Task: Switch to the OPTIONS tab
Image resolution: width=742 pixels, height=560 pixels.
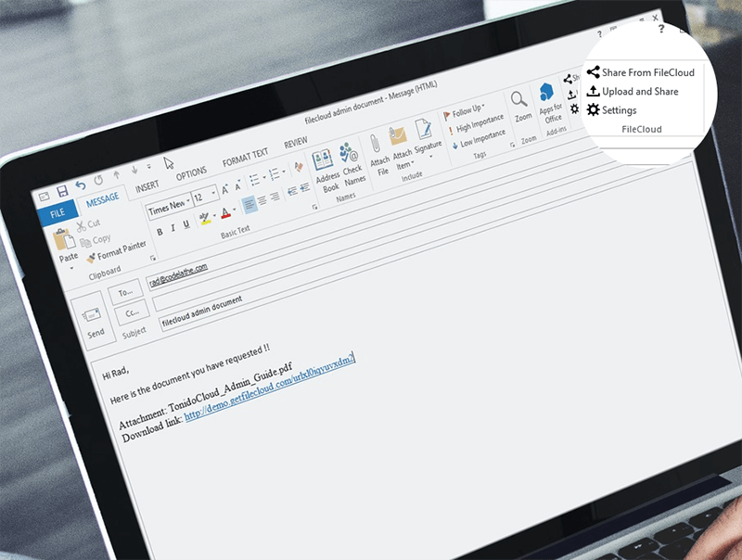Action: coord(191,173)
